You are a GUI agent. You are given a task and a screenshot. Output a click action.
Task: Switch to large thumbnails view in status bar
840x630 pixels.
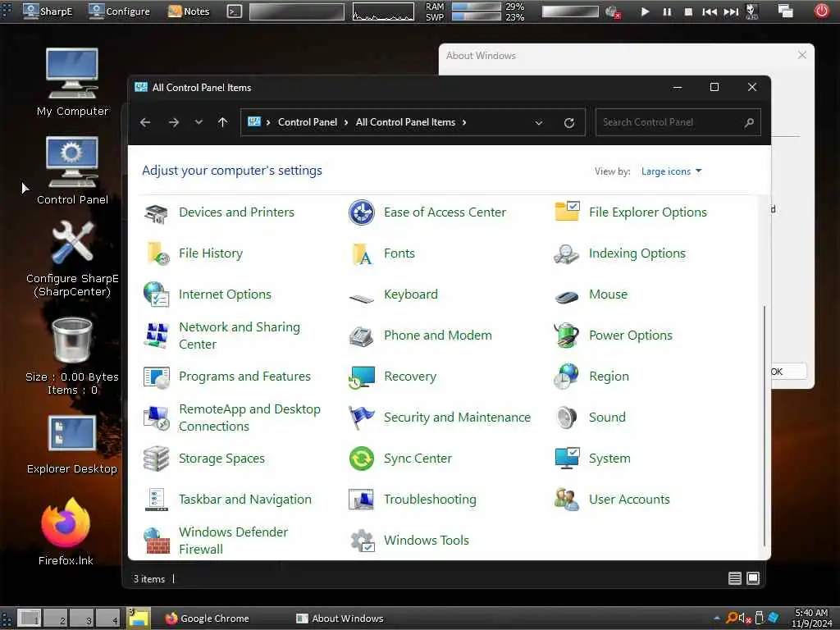tap(753, 578)
